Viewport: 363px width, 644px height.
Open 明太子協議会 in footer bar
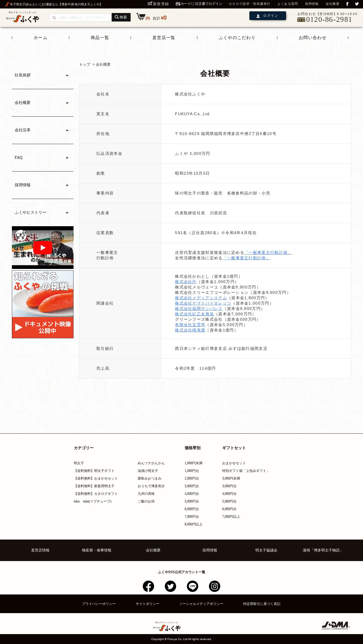click(266, 550)
